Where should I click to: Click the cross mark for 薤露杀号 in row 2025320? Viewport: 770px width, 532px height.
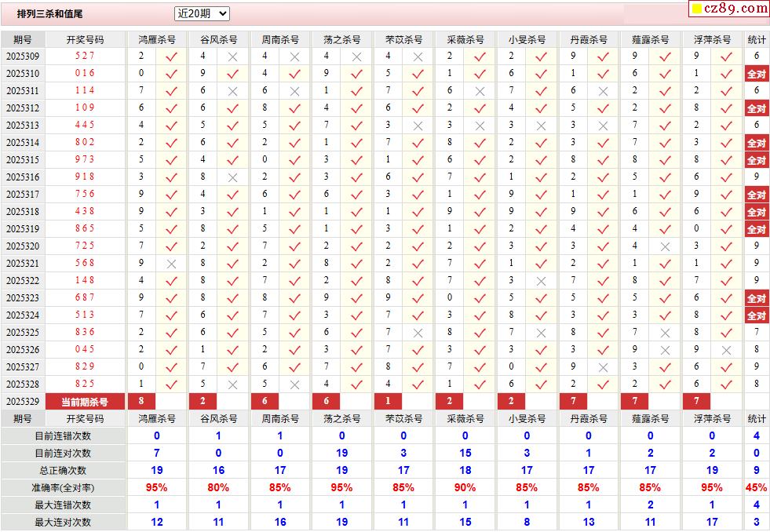point(665,247)
